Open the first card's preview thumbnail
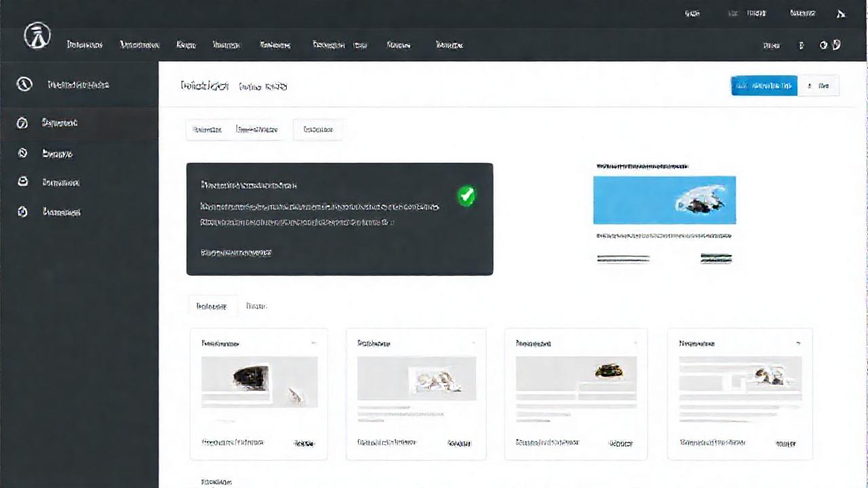The width and height of the screenshot is (868, 488). (x=260, y=382)
